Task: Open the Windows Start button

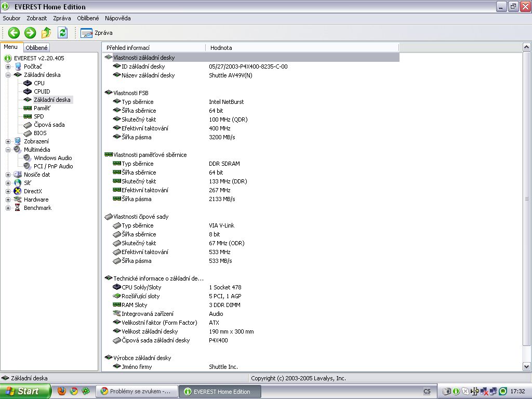Action: click(25, 391)
